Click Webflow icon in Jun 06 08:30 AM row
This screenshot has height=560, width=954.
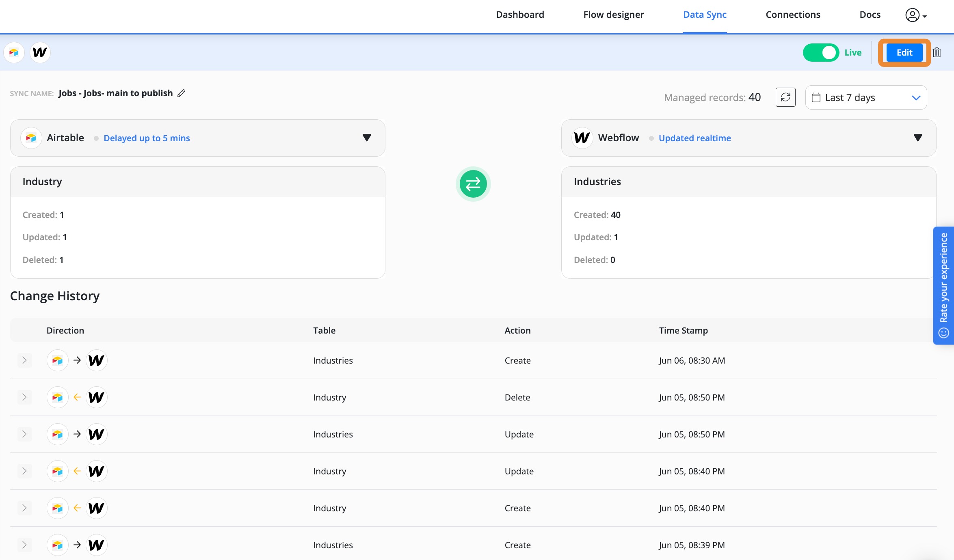[97, 360]
